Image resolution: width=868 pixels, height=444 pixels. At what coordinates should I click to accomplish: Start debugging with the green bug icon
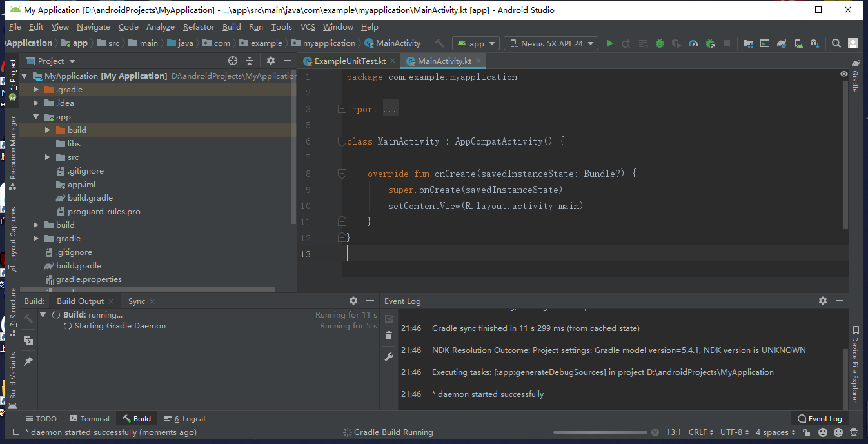coord(660,43)
